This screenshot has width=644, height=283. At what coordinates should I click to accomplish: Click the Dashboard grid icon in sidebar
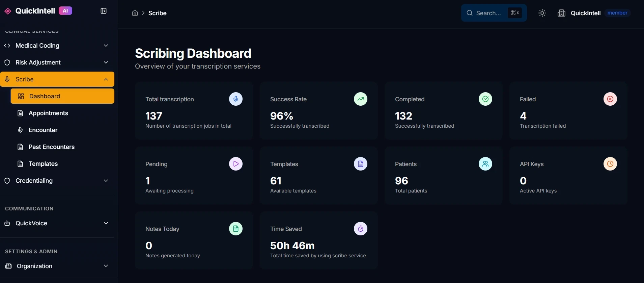[21, 96]
